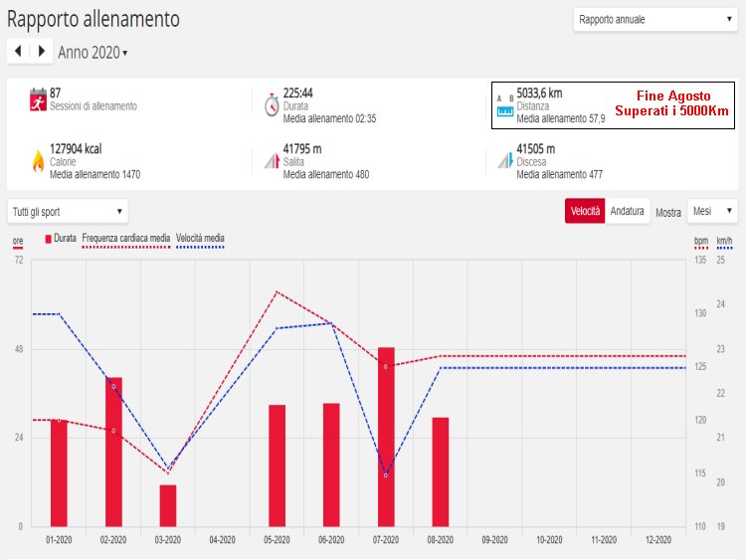Go to the previous year with the left arrow

pos(18,51)
